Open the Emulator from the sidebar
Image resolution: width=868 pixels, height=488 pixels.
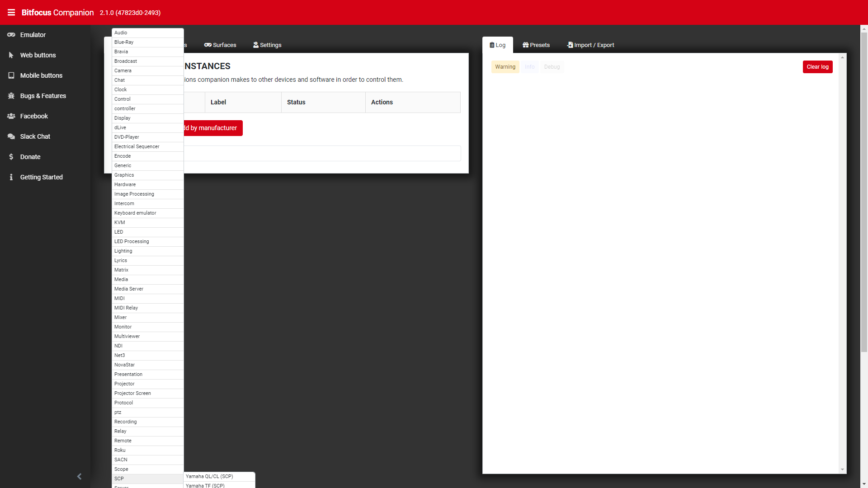33,34
